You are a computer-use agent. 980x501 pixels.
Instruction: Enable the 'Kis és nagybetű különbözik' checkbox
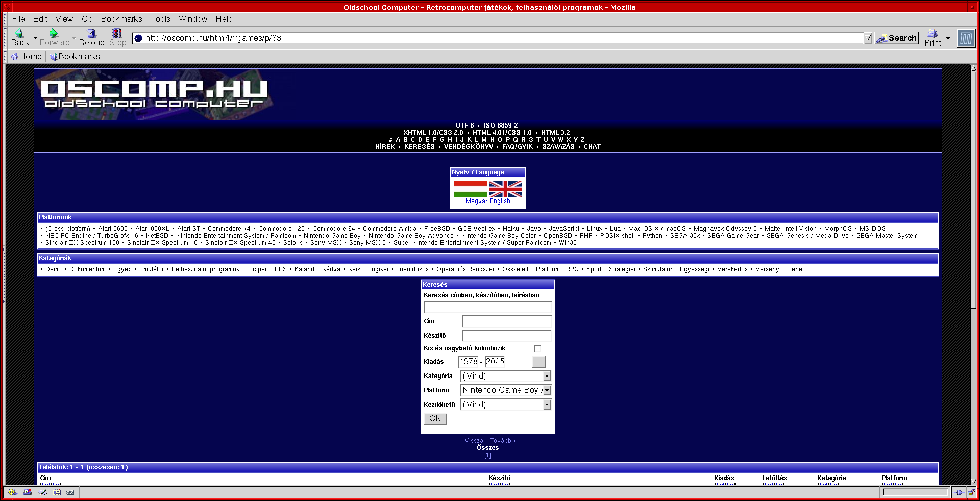[537, 348]
